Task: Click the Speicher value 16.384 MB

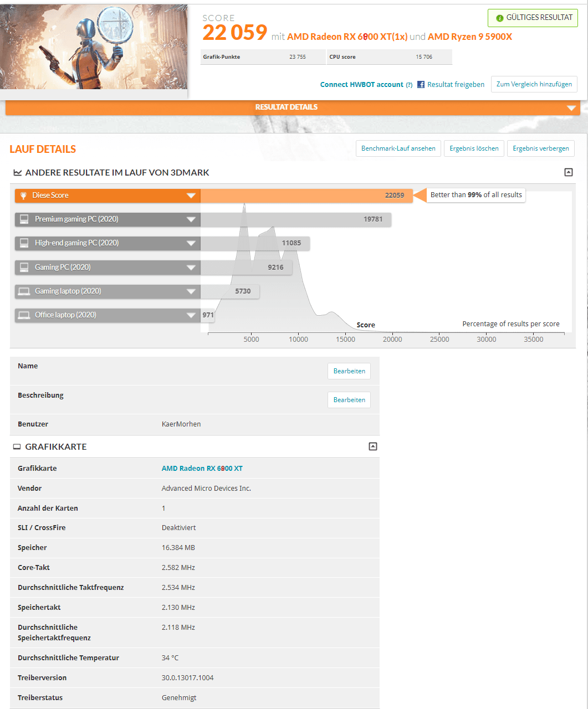Action: click(178, 548)
